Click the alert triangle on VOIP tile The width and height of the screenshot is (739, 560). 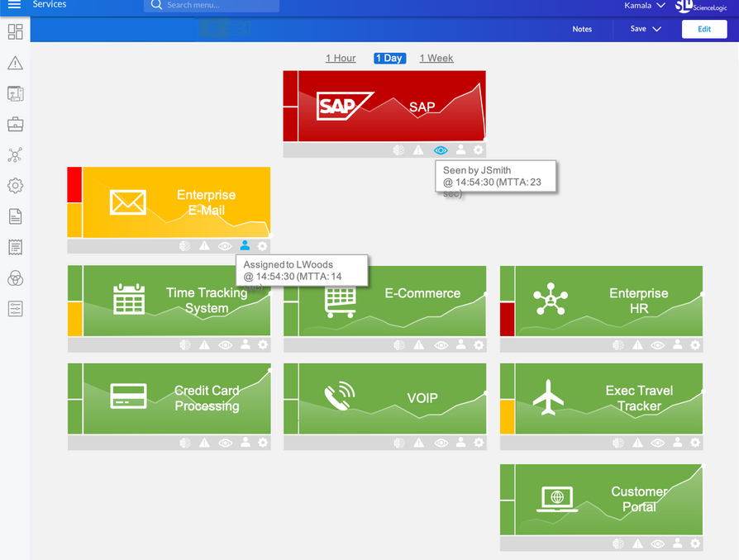point(419,443)
